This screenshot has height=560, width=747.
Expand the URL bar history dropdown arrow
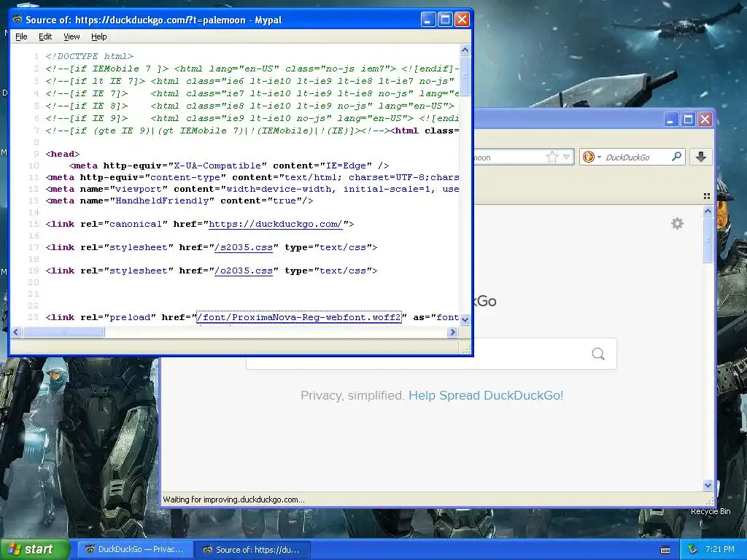click(566, 157)
